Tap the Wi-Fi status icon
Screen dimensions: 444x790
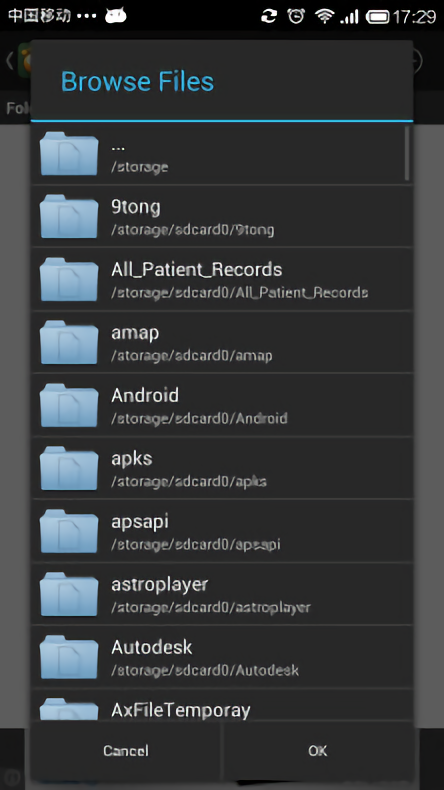point(325,17)
